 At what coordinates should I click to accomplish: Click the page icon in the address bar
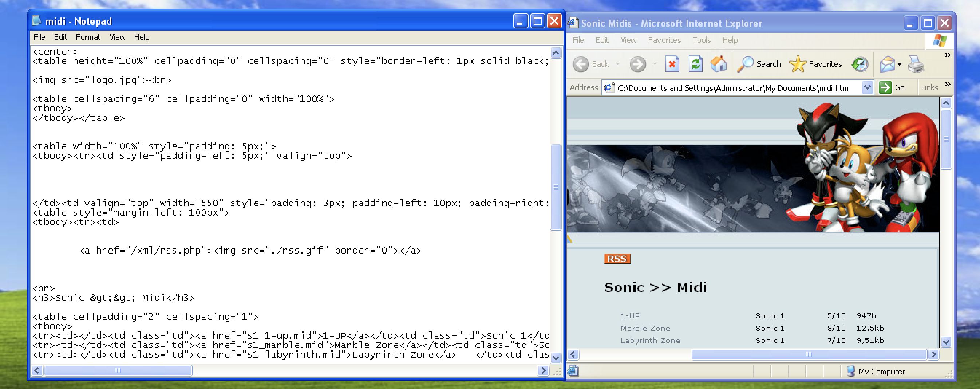(x=609, y=88)
